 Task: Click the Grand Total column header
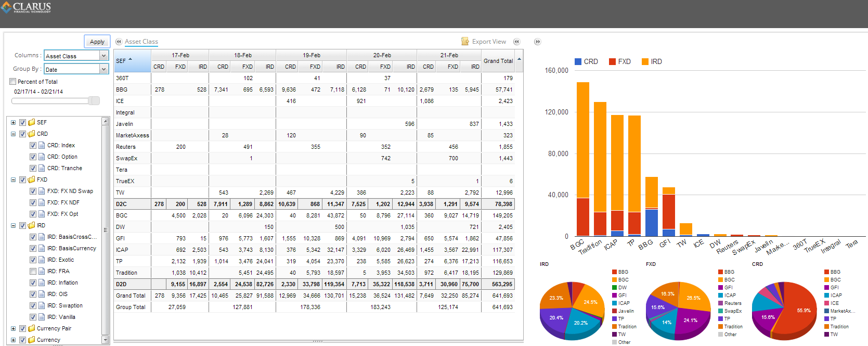click(x=498, y=61)
